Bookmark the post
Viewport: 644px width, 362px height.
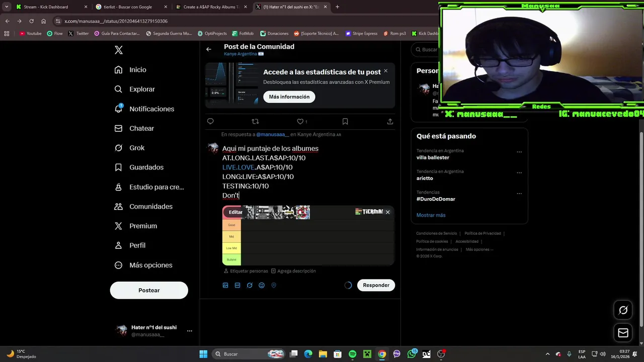click(345, 121)
